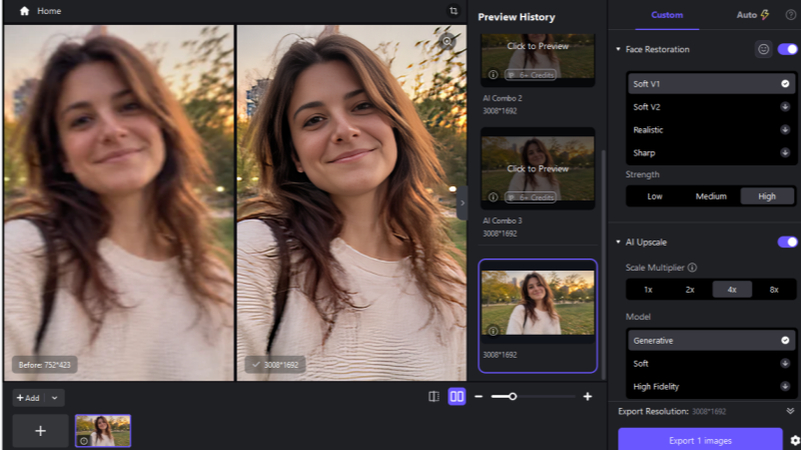Click the Add button

28,398
